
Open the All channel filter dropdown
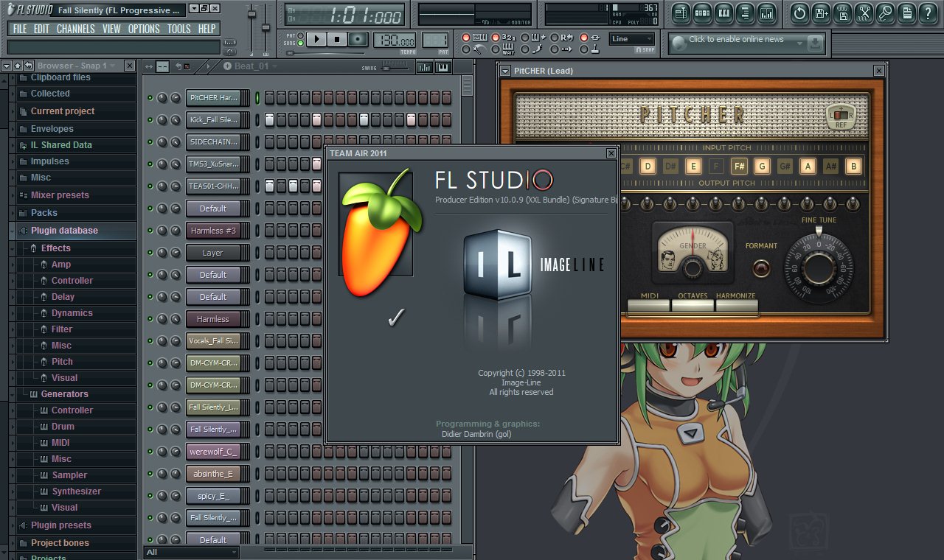tap(192, 552)
